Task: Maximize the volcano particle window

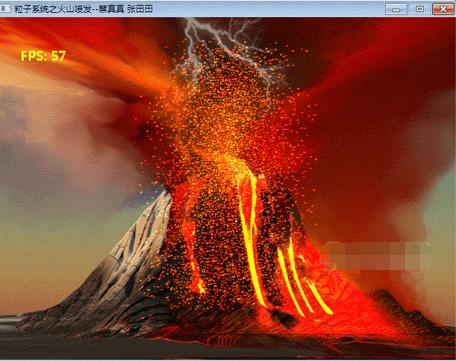Action: pos(420,9)
